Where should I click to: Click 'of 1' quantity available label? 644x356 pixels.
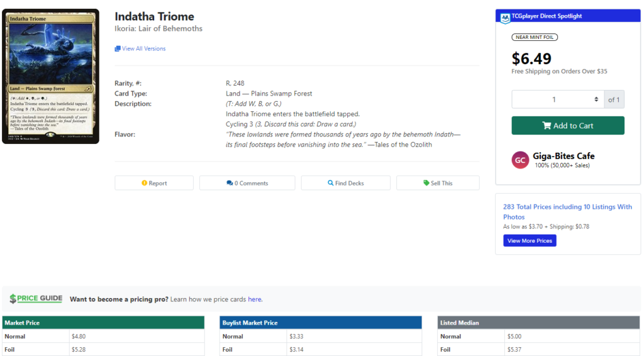[x=614, y=99]
